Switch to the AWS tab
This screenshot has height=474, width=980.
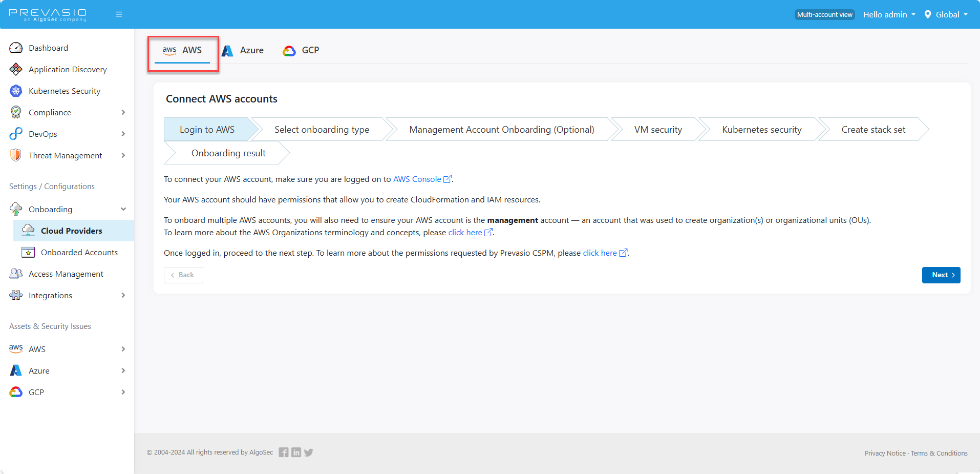[182, 50]
